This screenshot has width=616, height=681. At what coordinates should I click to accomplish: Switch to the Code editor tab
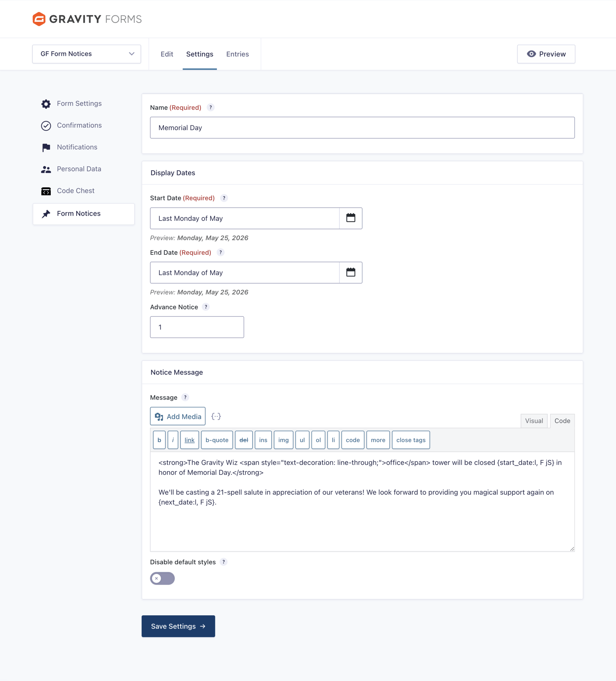pyautogui.click(x=562, y=421)
